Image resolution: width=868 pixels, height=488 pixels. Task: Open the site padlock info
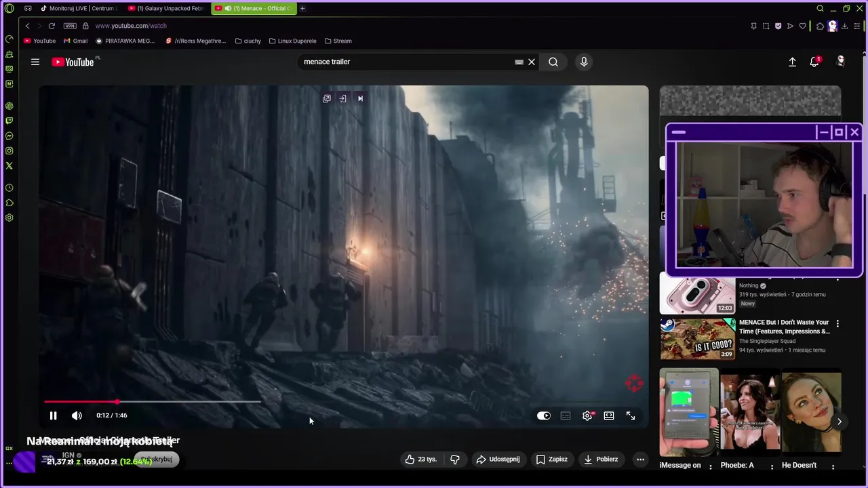(x=85, y=26)
